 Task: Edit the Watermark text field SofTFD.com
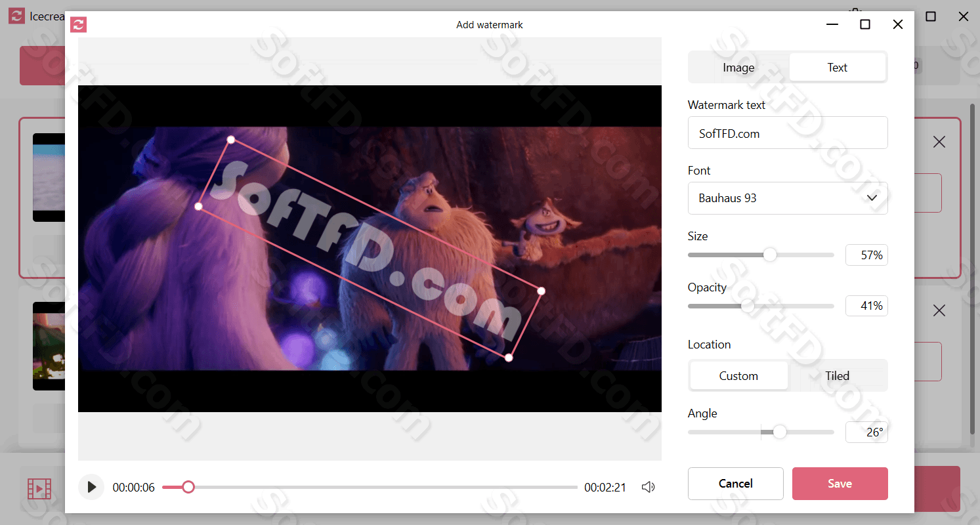click(x=788, y=133)
